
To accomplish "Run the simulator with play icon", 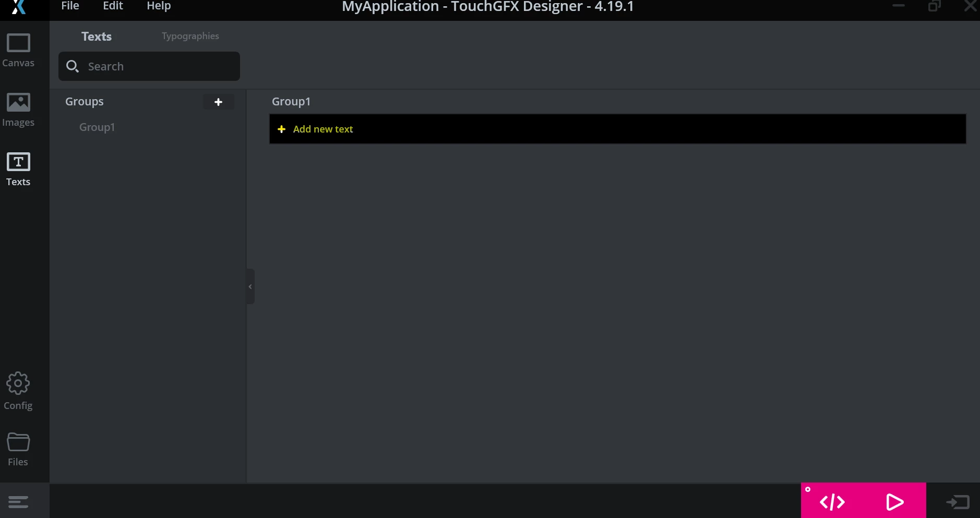I will tap(895, 502).
